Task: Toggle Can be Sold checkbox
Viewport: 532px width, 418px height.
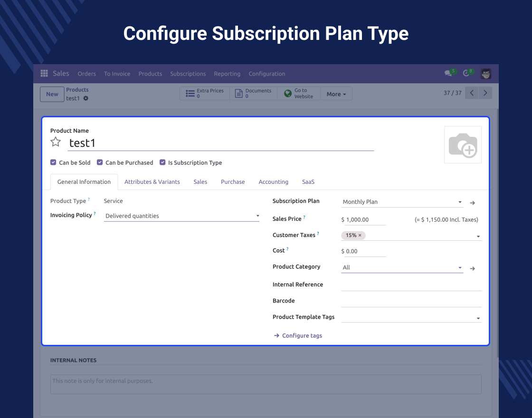Action: (x=53, y=162)
